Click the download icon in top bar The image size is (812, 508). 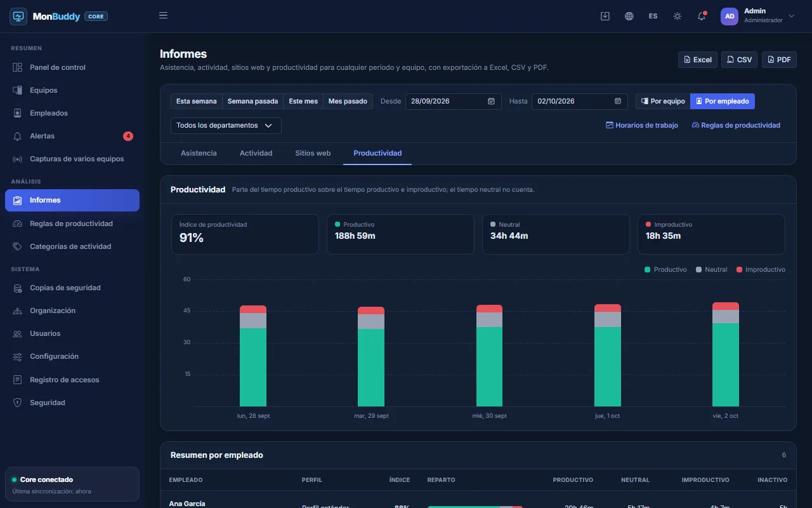[605, 17]
